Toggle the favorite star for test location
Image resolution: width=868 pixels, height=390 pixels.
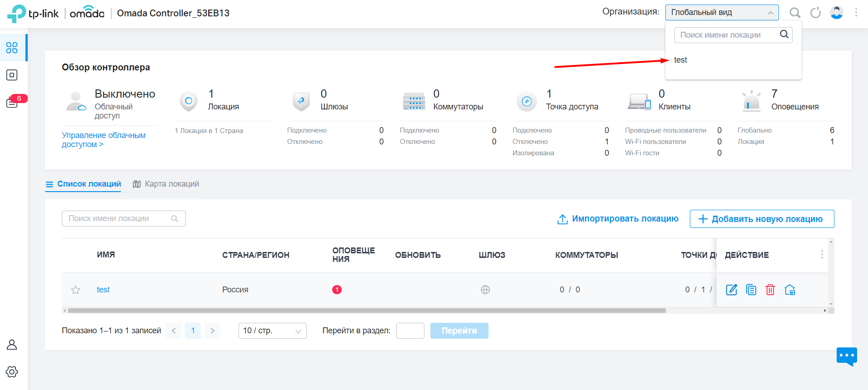coord(75,290)
